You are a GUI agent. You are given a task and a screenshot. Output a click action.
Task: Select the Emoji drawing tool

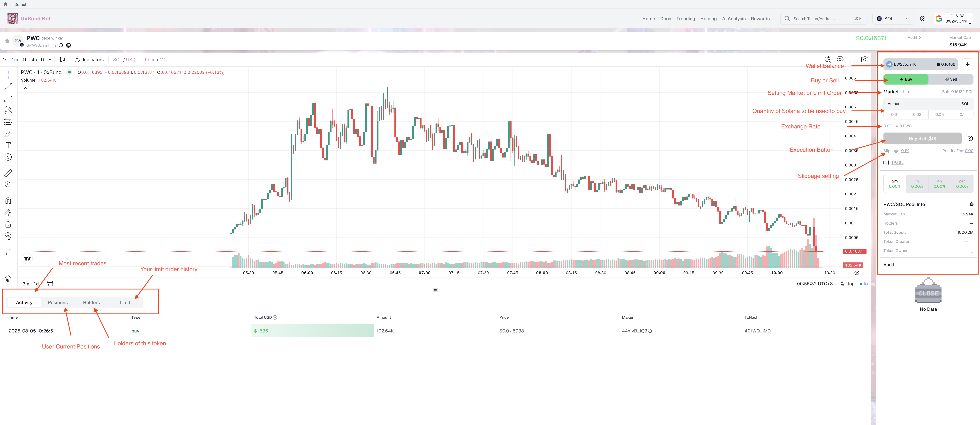point(8,157)
